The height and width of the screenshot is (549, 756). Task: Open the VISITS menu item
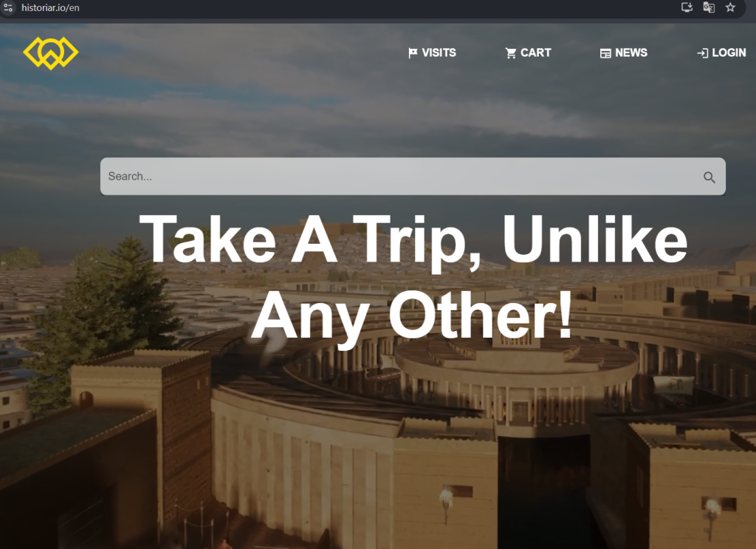tap(432, 52)
